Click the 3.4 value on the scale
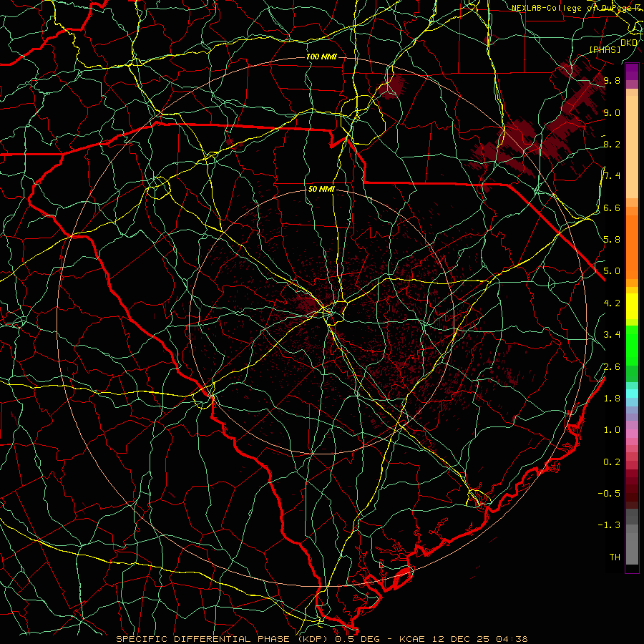This screenshot has width=644, height=644. tap(612, 334)
